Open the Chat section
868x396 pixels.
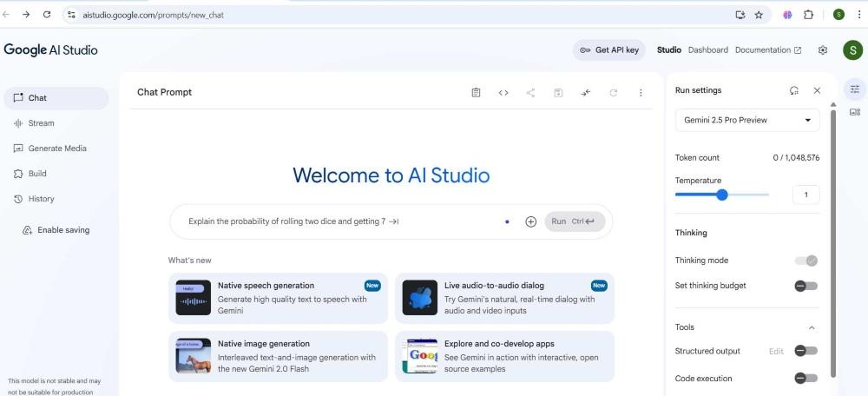tap(56, 98)
